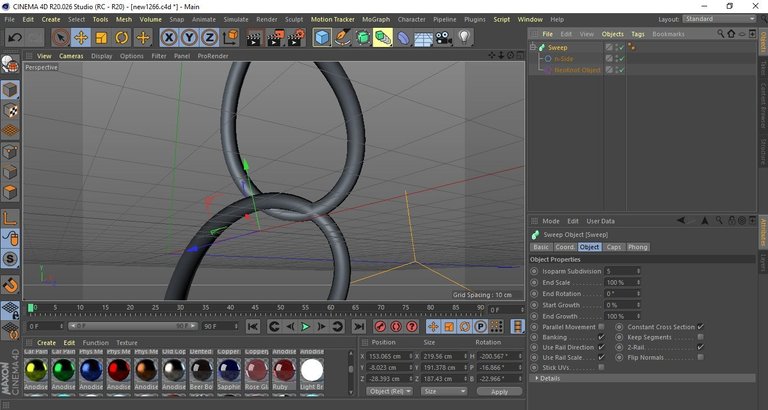
Task: Collapse the Sweep object hierarchy
Action: coord(532,48)
